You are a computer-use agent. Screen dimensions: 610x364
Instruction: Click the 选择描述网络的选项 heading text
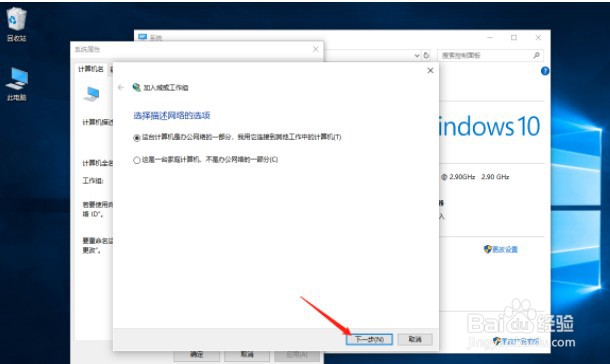point(172,115)
